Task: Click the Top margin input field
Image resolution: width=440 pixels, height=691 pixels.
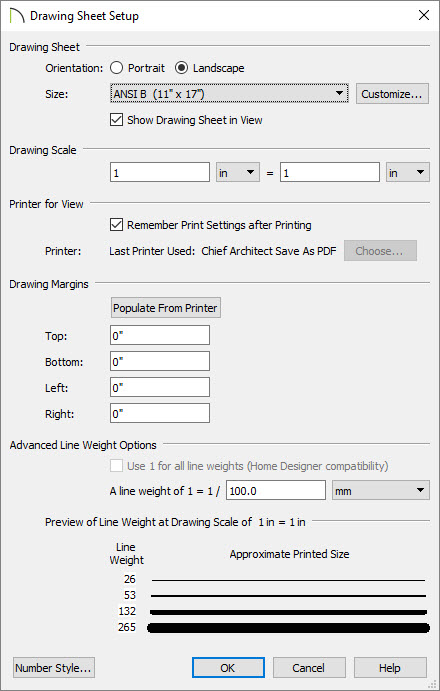Action: (x=160, y=335)
